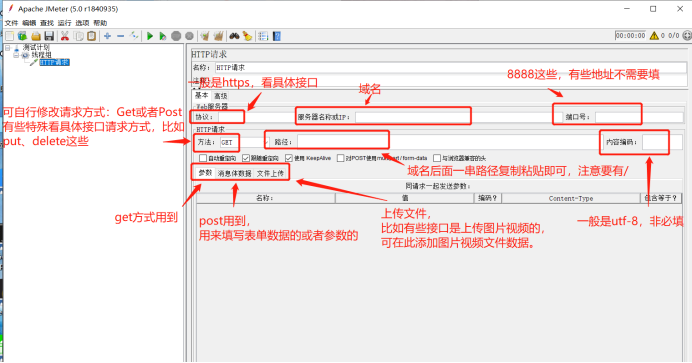Select the 消息体数据 tab

pyautogui.click(x=234, y=173)
